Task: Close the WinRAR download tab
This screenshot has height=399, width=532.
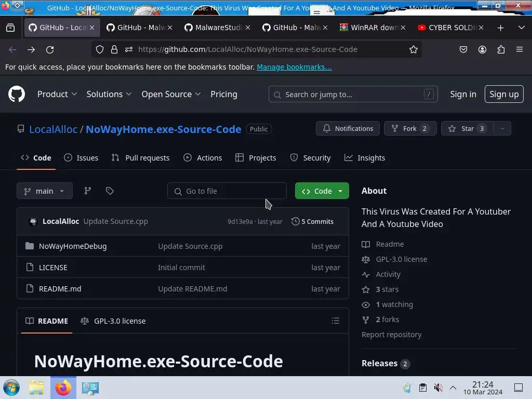Action: pyautogui.click(x=403, y=28)
